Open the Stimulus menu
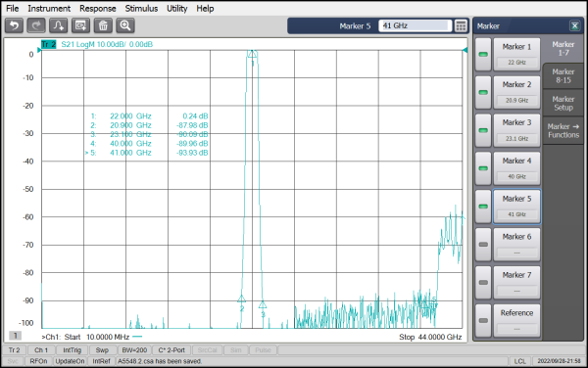The height and width of the screenshot is (368, 588). (141, 8)
